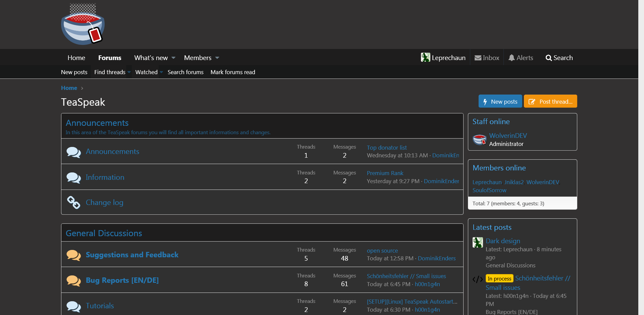The height and width of the screenshot is (315, 644).
Task: Open SoulofSorrow in Members online
Action: click(x=489, y=190)
